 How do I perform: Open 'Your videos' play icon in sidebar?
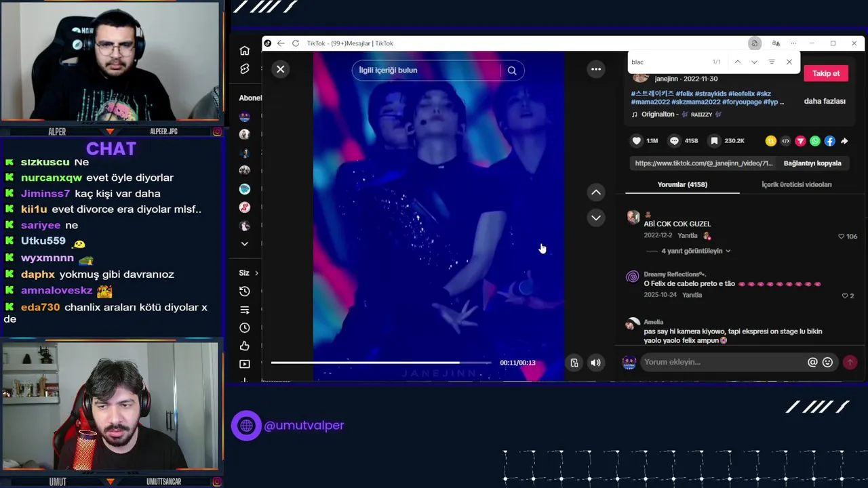pyautogui.click(x=245, y=364)
